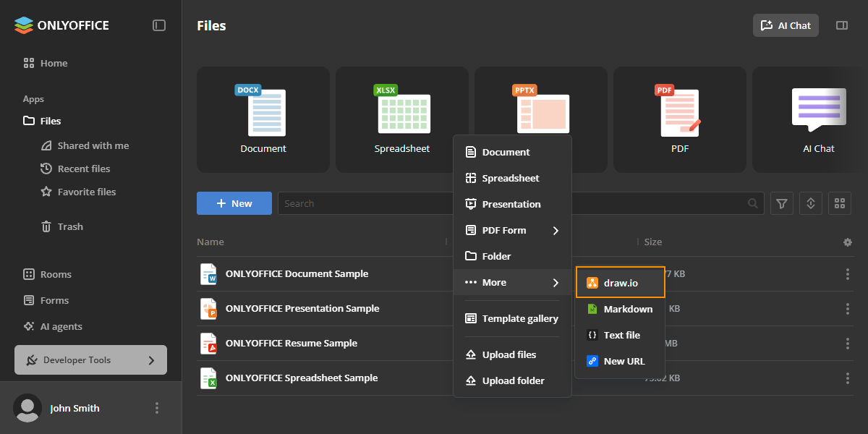
Task: Click the Document Sample file type icon
Action: coord(209,274)
